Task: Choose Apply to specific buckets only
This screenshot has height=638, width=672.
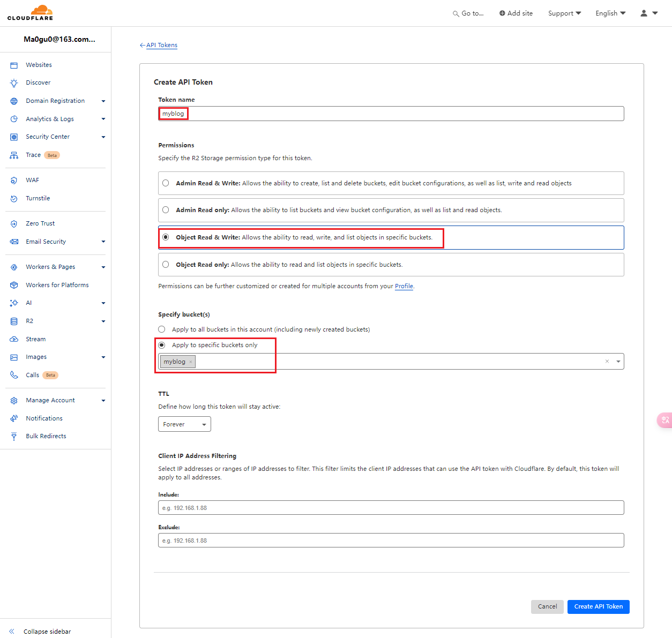Action: (x=161, y=345)
